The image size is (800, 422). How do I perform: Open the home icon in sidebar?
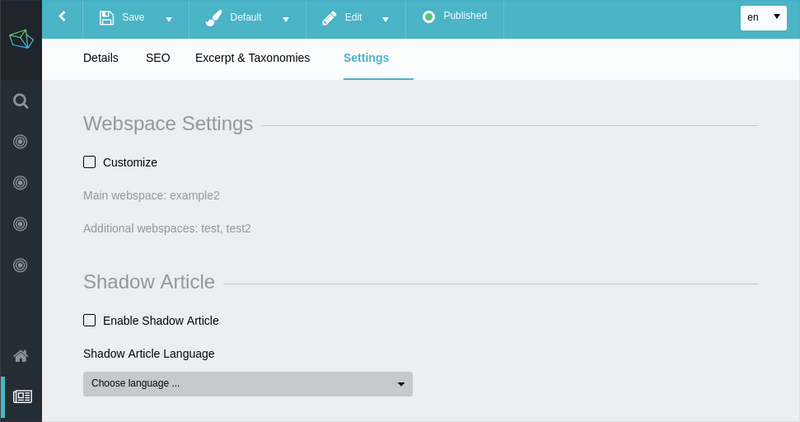click(20, 356)
